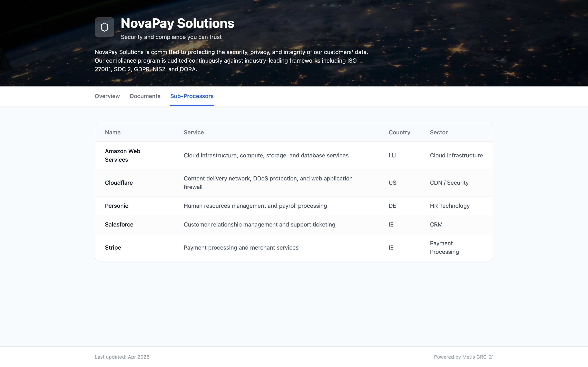Select the Cloudflare sub-processor name
588x367 pixels.
coord(119,183)
